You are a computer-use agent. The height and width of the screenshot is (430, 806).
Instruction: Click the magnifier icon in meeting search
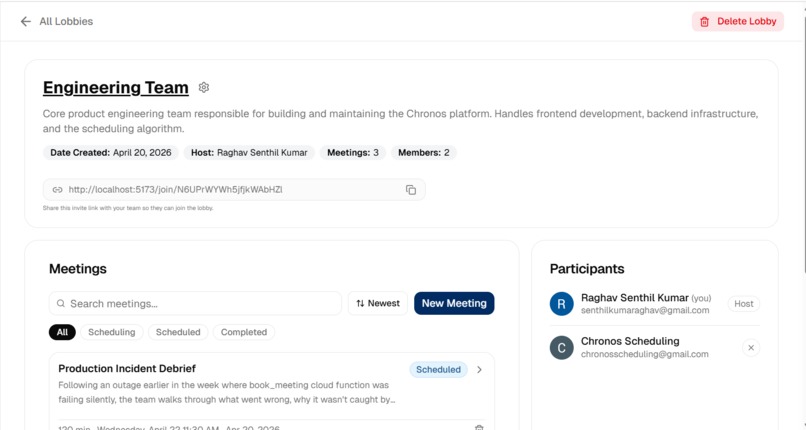pos(61,304)
